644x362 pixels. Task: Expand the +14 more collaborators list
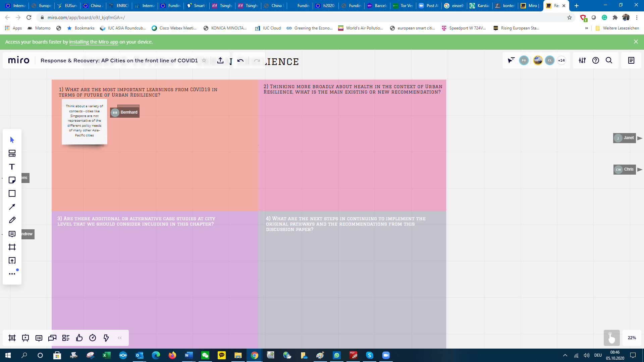[x=561, y=60]
